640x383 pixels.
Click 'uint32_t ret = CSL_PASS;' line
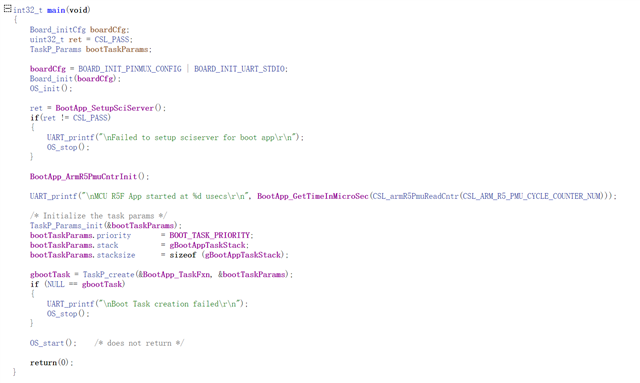click(81, 40)
